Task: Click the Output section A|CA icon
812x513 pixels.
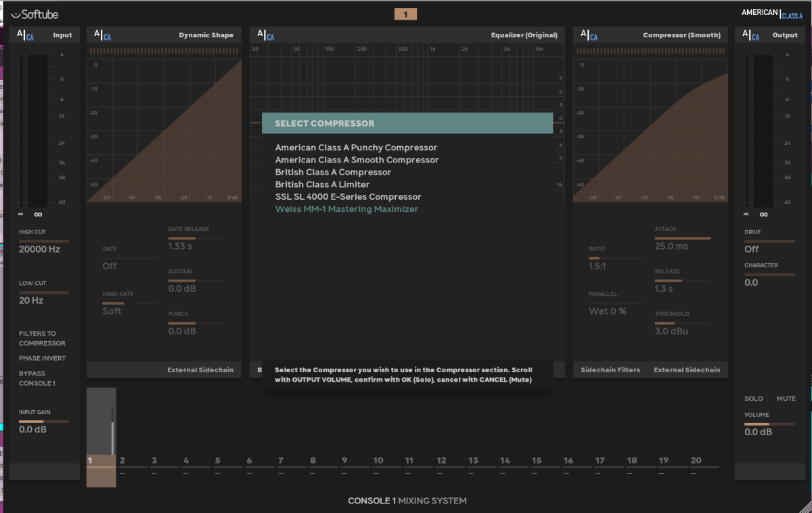Action: (751, 35)
